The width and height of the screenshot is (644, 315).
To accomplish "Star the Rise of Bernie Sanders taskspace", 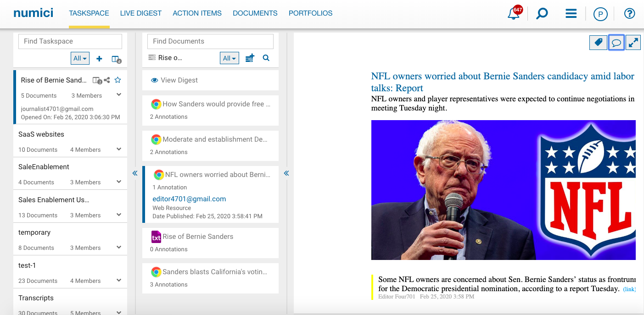I will point(118,80).
